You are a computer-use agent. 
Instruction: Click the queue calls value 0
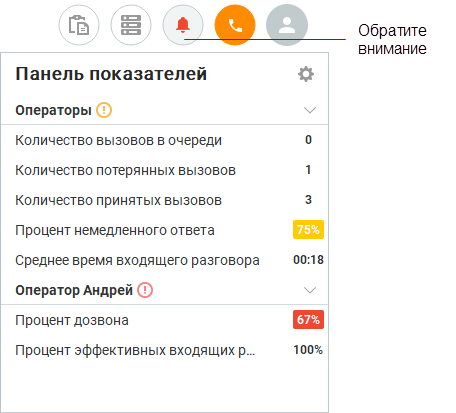point(308,140)
